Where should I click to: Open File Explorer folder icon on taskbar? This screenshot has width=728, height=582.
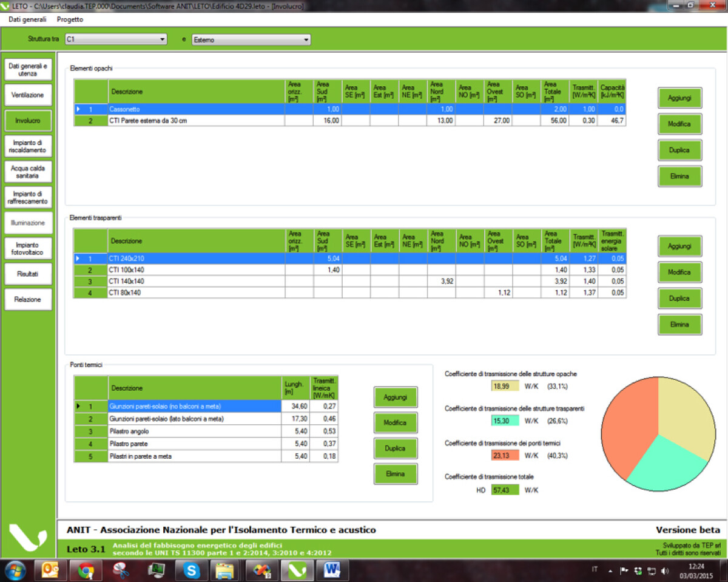tap(226, 571)
